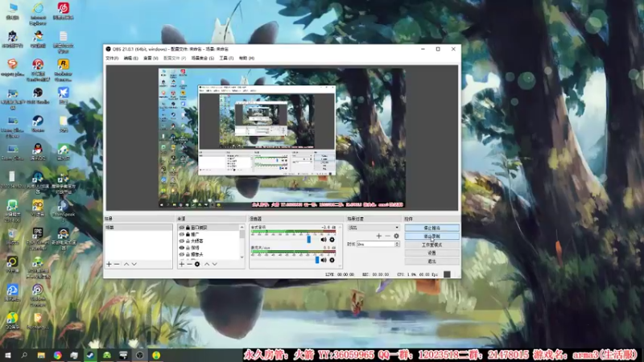The image size is (644, 362).
Task: Click Sources list scrollbar down arrow
Action: point(242,257)
